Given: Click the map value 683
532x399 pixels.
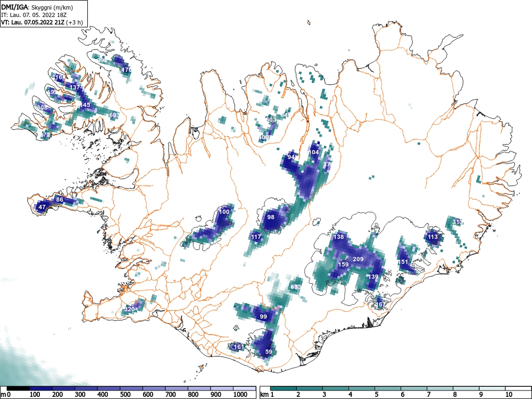Looking at the screenshot, I should (x=296, y=287).
